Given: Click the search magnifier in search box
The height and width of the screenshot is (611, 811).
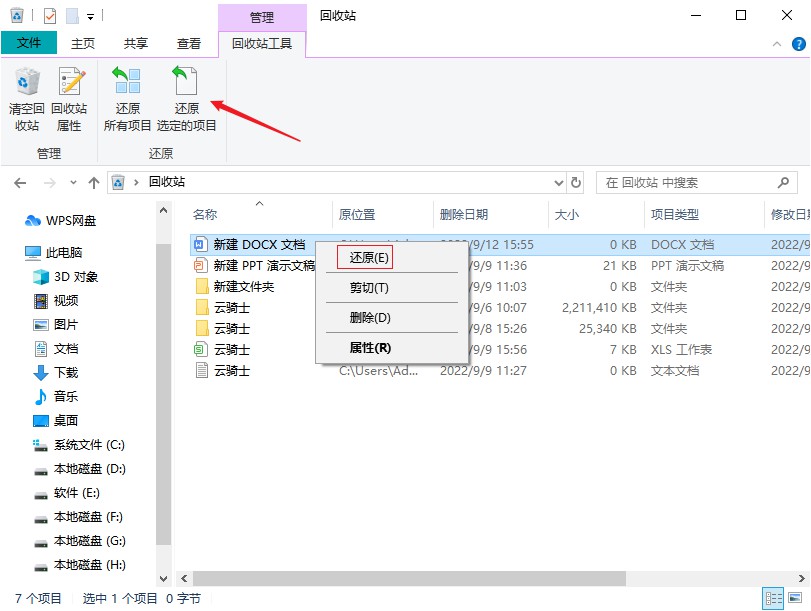Looking at the screenshot, I should tap(780, 182).
